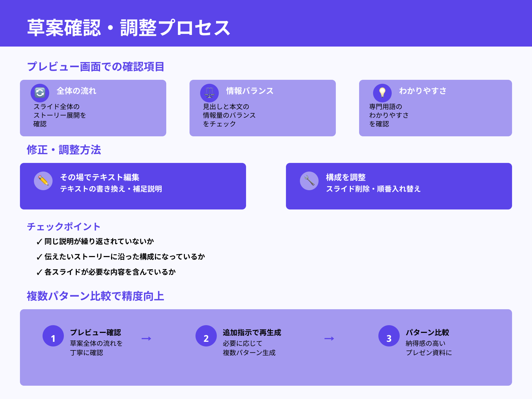Expand the 修正・調整方法 section heading
Viewport: 532px width, 399px height.
(65, 150)
